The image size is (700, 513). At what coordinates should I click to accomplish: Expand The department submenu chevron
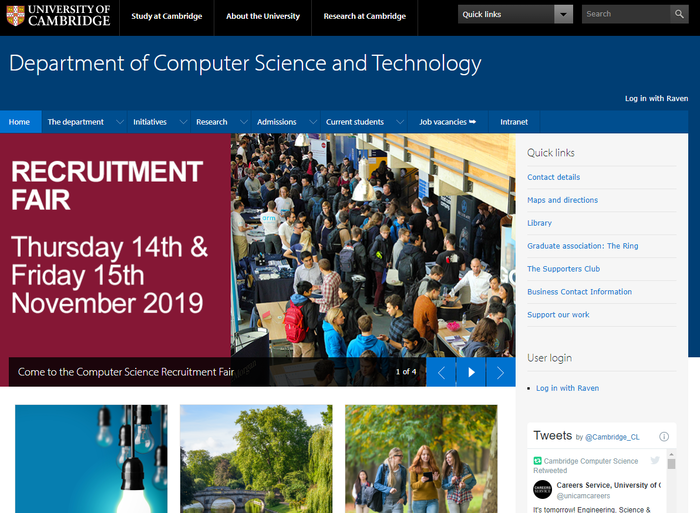(120, 122)
